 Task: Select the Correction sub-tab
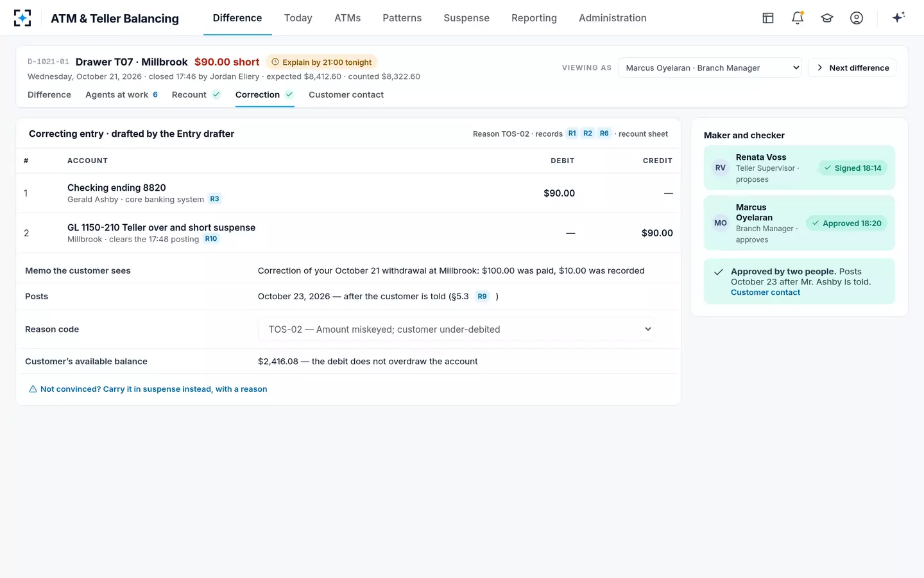[x=264, y=94]
